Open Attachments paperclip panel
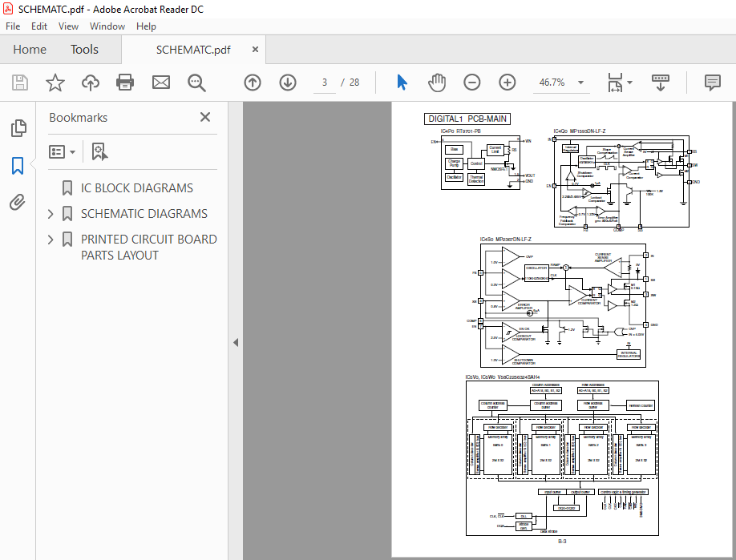The width and height of the screenshot is (736, 560). [18, 203]
